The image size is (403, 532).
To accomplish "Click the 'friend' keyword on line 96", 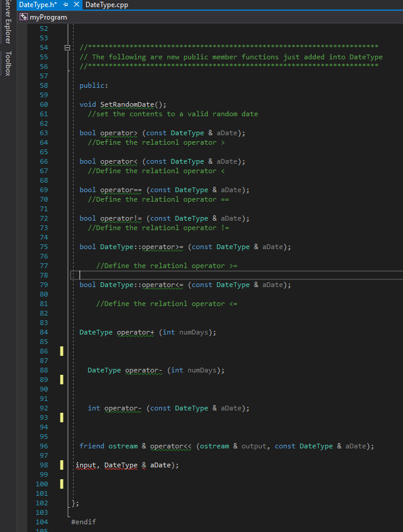I will point(91,446).
